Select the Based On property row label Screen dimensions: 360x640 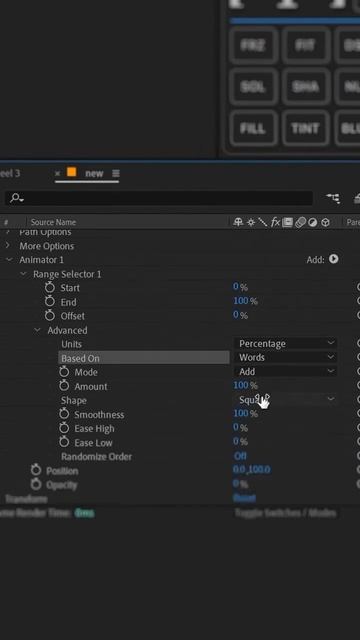coord(80,358)
